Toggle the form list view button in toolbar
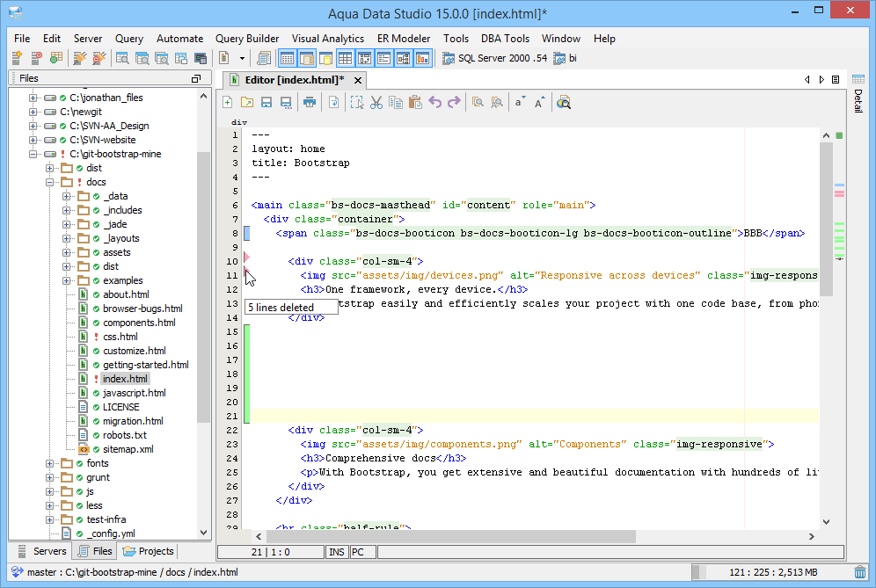This screenshot has width=876, height=588. 383,58
